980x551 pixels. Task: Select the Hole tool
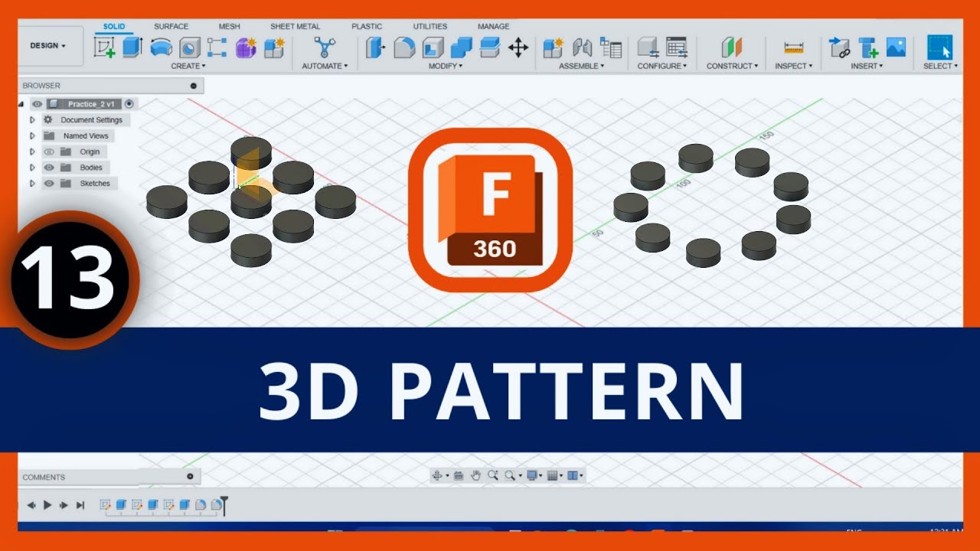189,47
